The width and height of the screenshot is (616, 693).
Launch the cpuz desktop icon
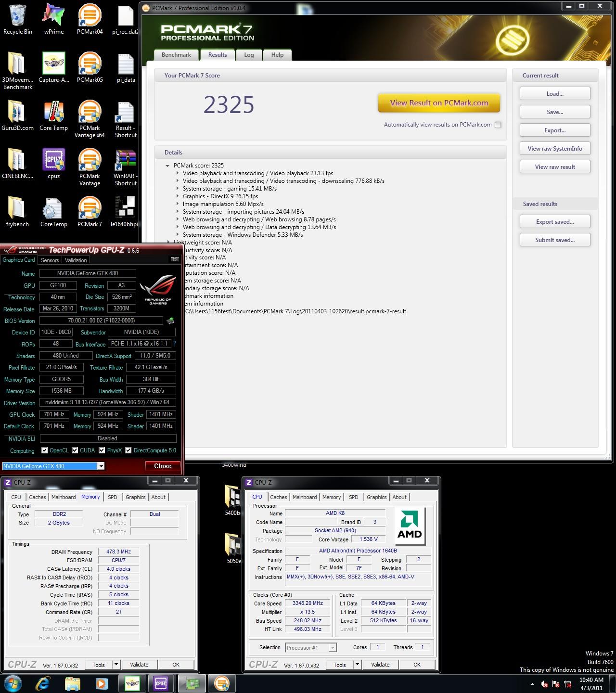[53, 164]
